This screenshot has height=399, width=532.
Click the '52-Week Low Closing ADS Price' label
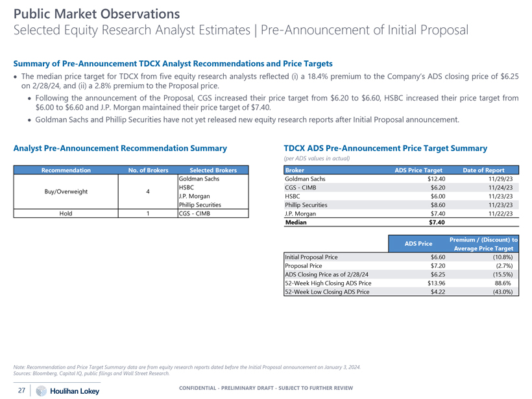coord(327,292)
